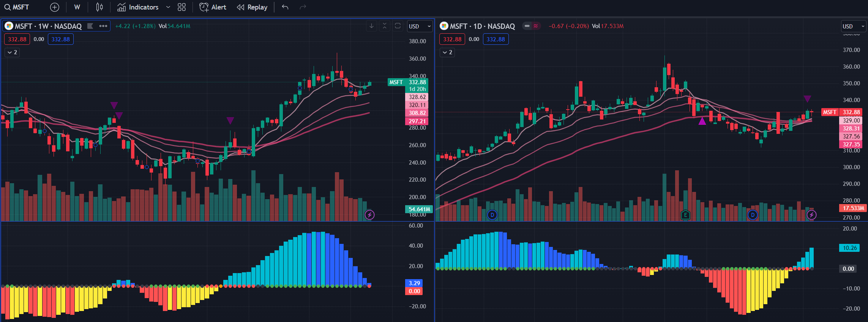868x322 pixels.
Task: Open the USD currency dropdown on daily chart
Action: coord(854,26)
